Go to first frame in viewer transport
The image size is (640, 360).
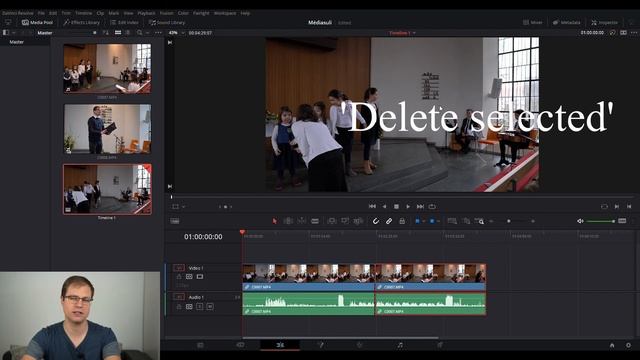372,207
